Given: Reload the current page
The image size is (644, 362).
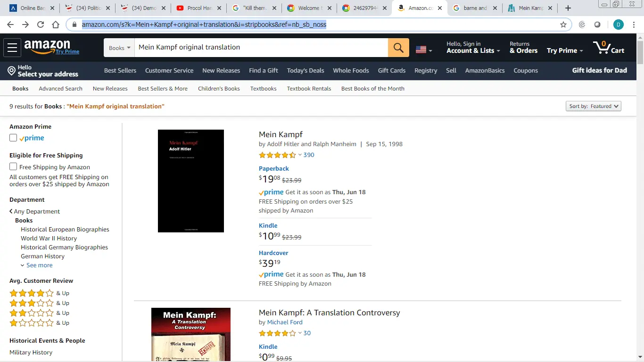Looking at the screenshot, I should (41, 25).
